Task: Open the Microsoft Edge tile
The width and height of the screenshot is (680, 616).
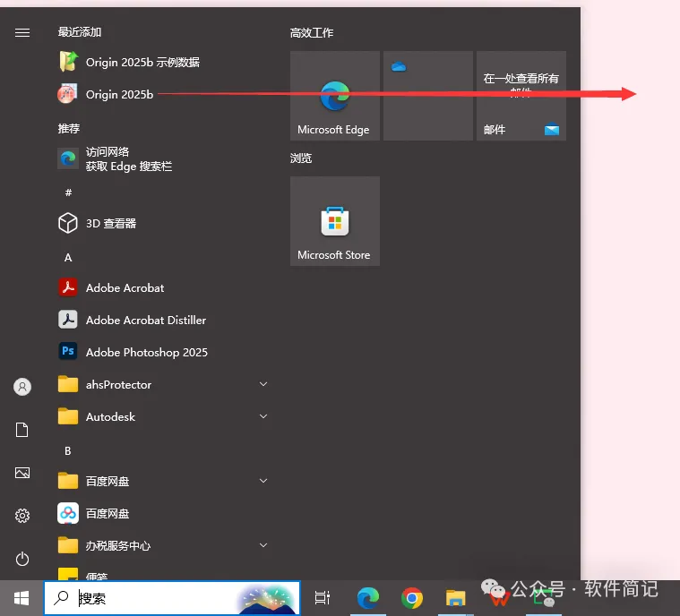Action: click(335, 96)
